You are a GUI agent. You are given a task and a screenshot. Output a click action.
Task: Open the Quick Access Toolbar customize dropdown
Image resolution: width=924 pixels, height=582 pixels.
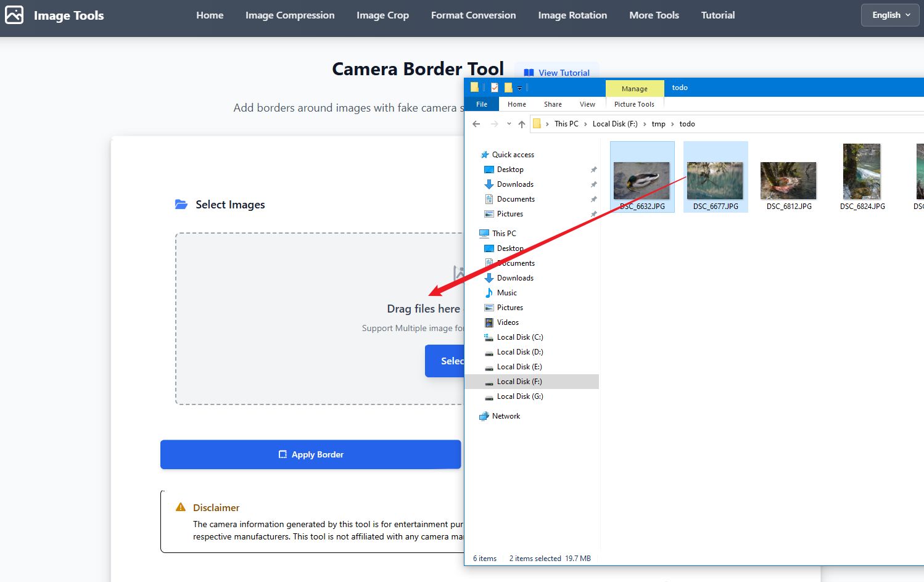519,88
